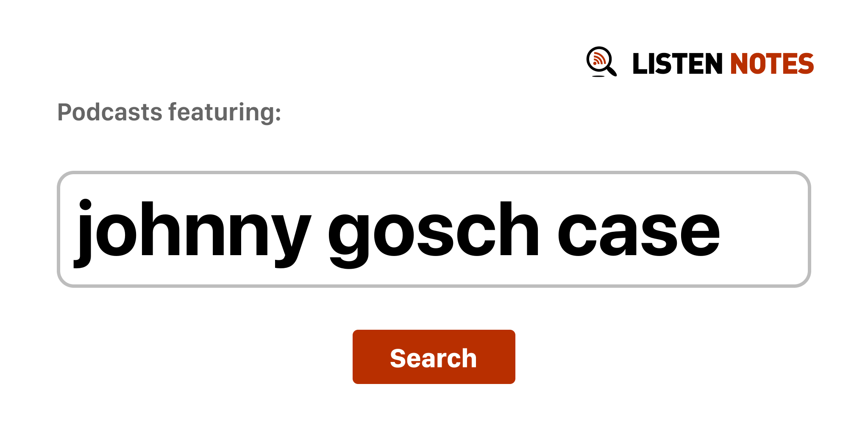Click the rounded gray border of the search field
868x434 pixels.
coord(434,172)
